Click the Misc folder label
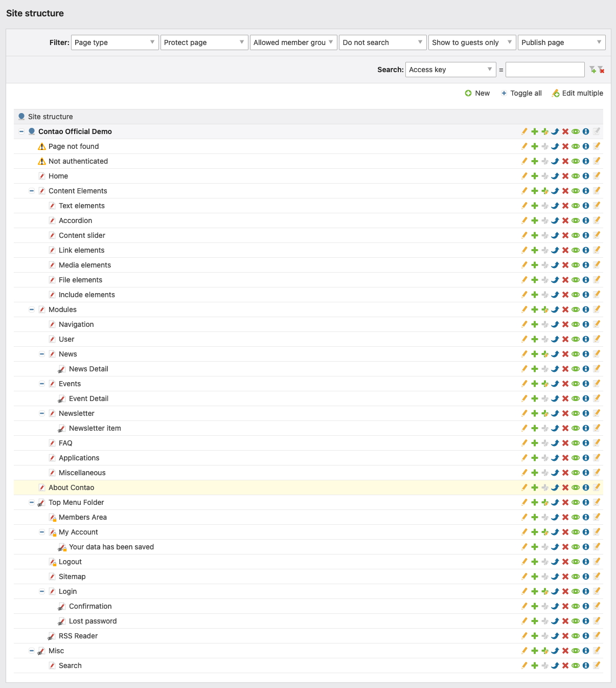The height and width of the screenshot is (688, 616). [56, 651]
